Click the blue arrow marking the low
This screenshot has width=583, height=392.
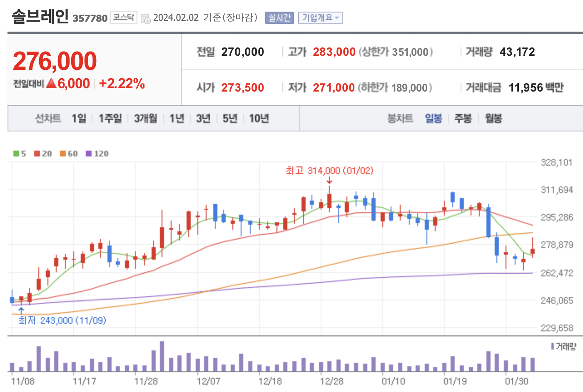pyautogui.click(x=21, y=310)
